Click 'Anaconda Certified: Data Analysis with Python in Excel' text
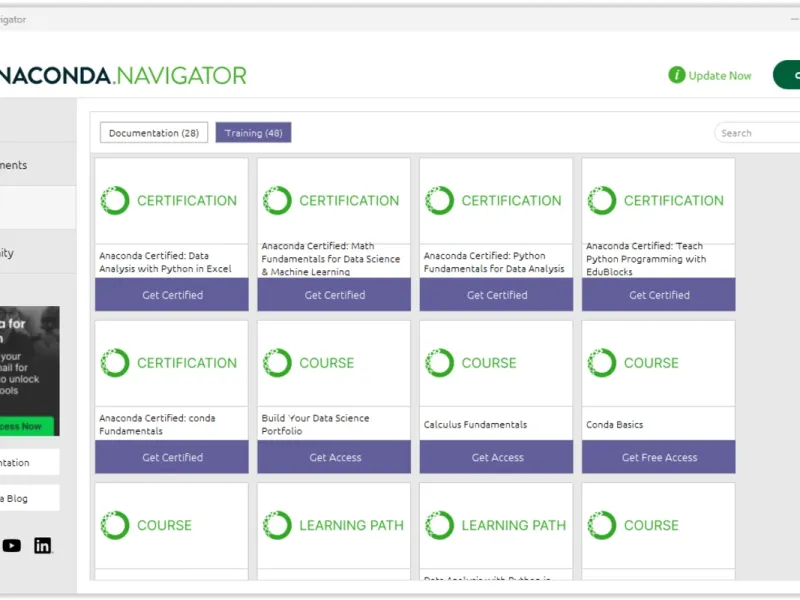The width and height of the screenshot is (800, 600). point(165,262)
